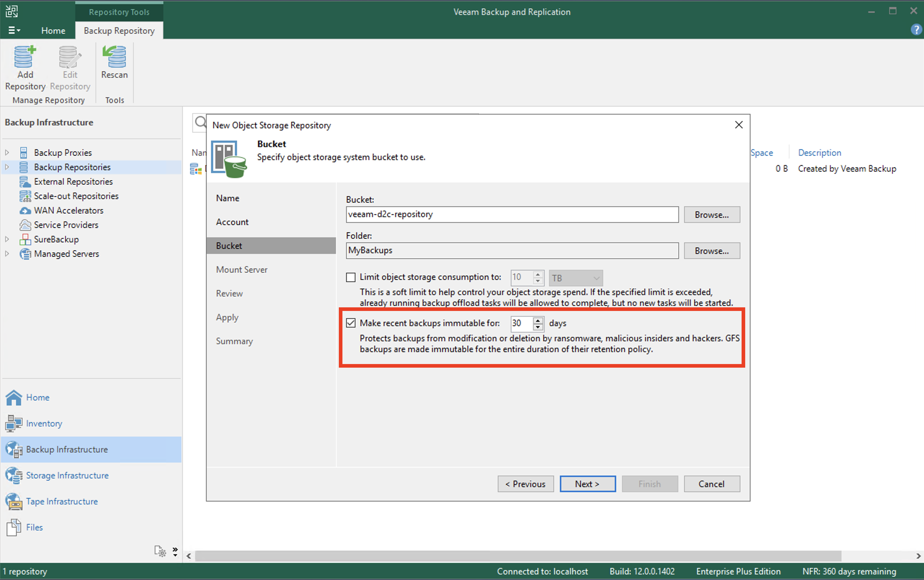Open the TB unit dropdown
The height and width of the screenshot is (580, 924).
576,278
